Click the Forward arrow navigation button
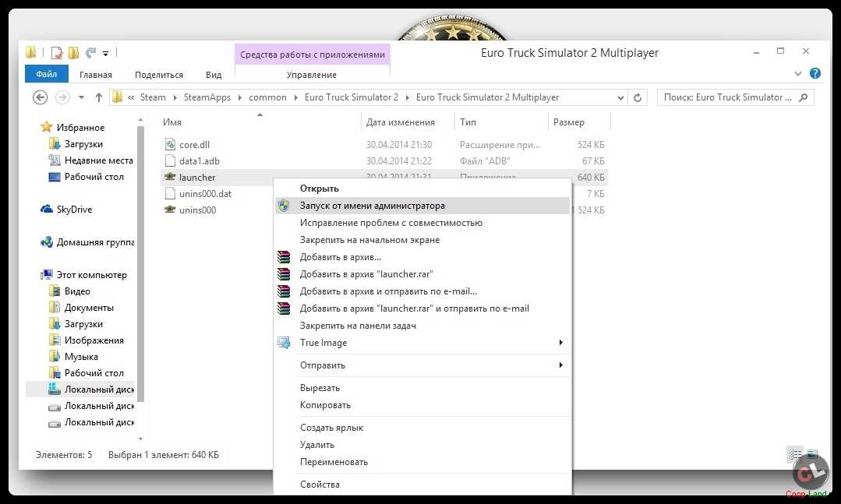 (x=63, y=97)
